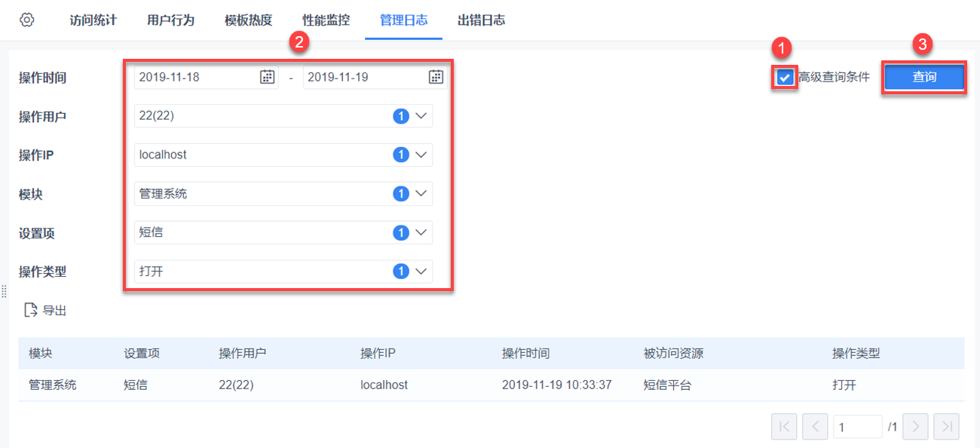Switch to the 用户行为 tab
The image size is (980, 448).
tap(171, 20)
